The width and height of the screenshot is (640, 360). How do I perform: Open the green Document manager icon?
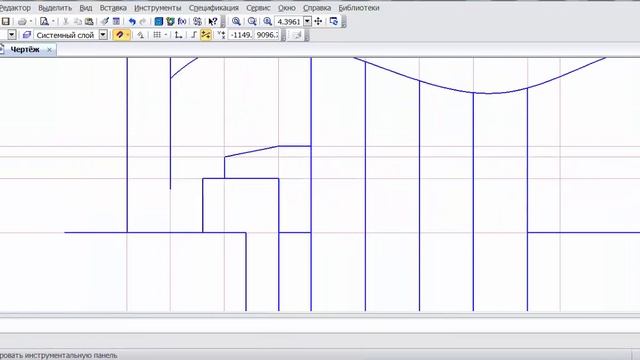[170, 21]
